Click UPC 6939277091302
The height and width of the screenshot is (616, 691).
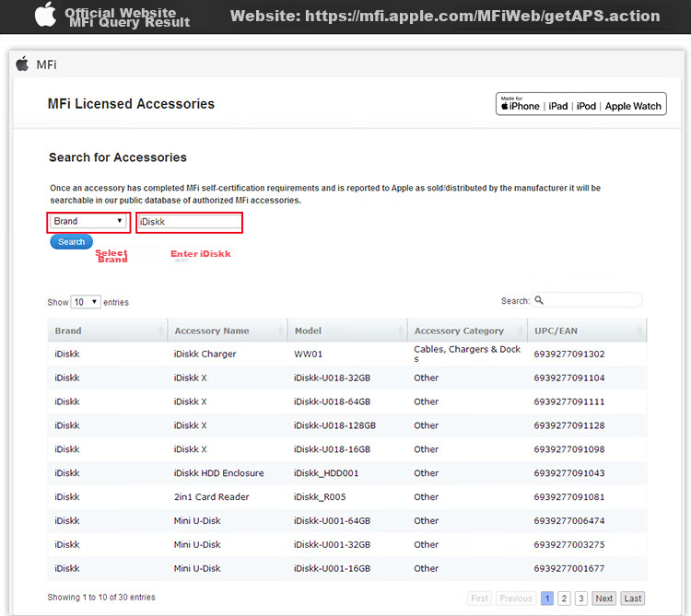569,354
